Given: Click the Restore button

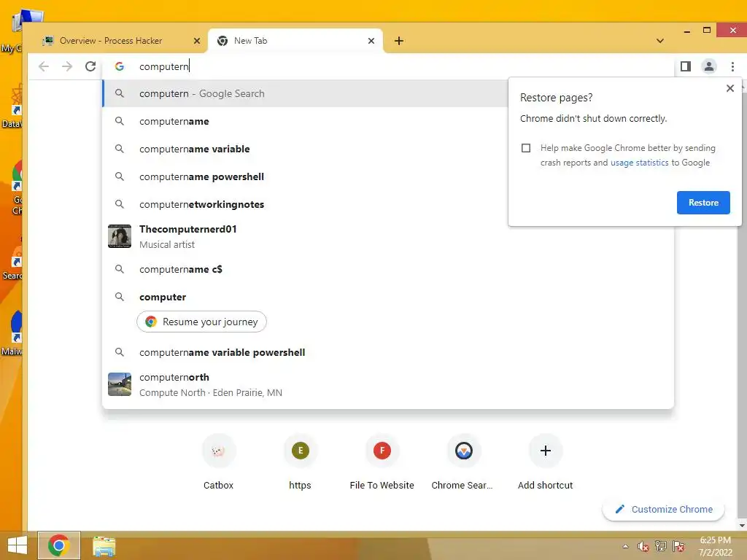Looking at the screenshot, I should (703, 203).
